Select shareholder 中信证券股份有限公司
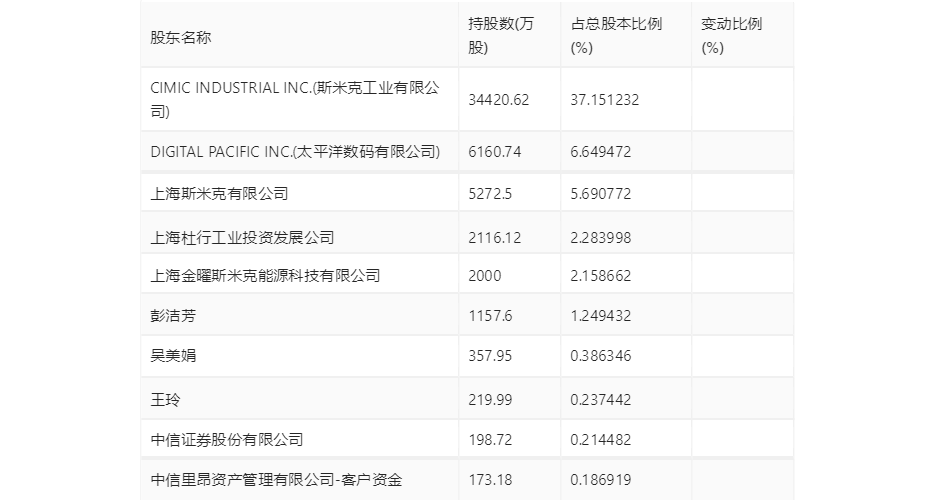The width and height of the screenshot is (935, 500). click(227, 440)
